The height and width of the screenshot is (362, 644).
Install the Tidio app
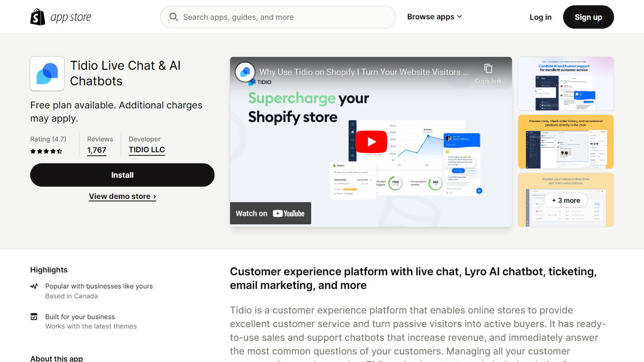coord(122,175)
